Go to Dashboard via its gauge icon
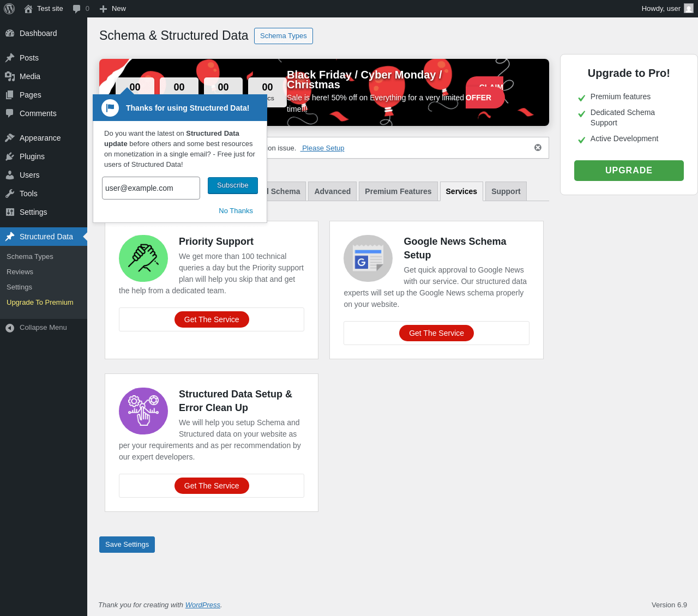 point(10,33)
